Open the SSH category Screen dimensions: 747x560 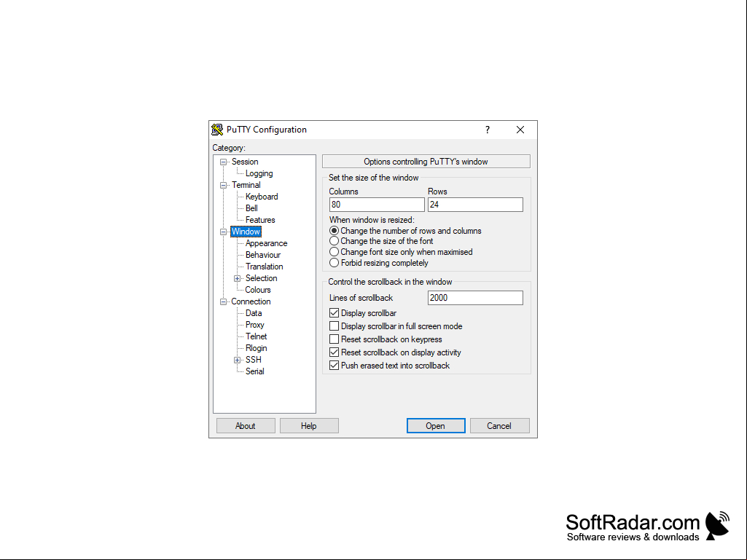(x=254, y=360)
